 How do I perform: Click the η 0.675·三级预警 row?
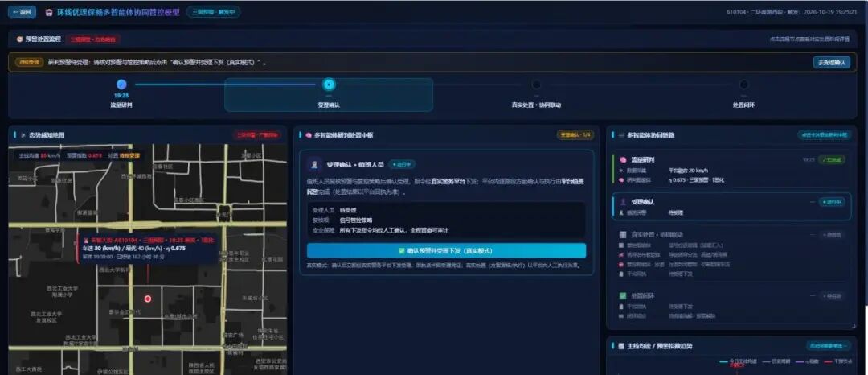pyautogui.click(x=696, y=179)
